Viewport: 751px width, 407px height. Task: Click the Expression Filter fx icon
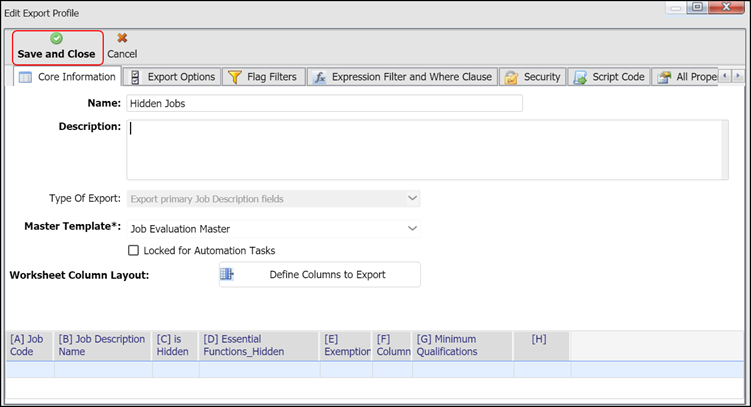tap(318, 77)
